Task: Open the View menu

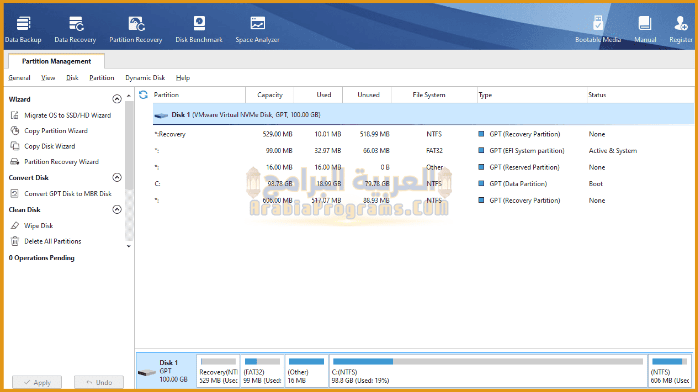Action: point(48,78)
